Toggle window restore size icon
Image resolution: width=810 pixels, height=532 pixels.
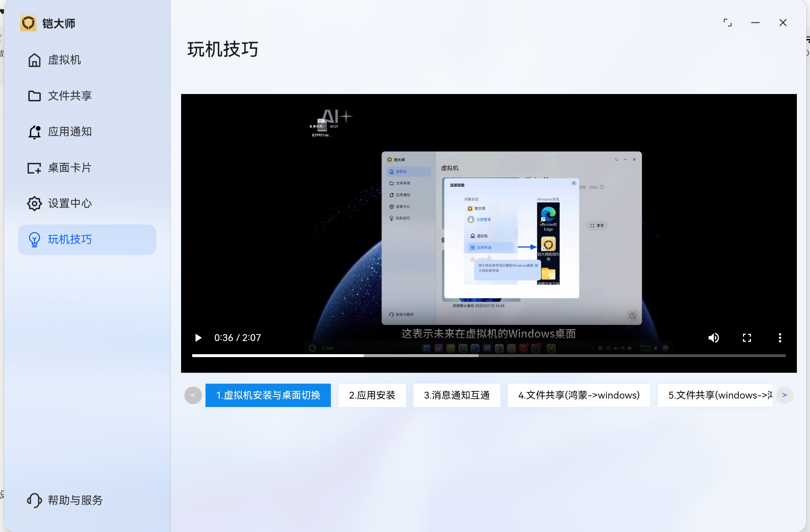(727, 23)
